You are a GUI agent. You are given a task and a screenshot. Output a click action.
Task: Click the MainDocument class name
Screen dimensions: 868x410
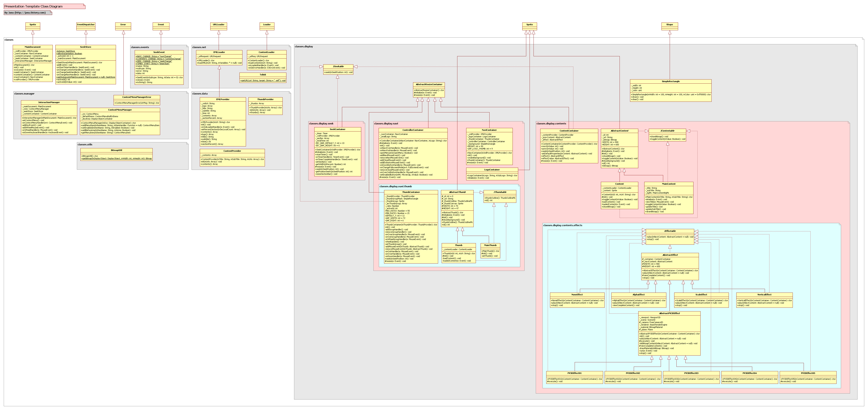[33, 47]
